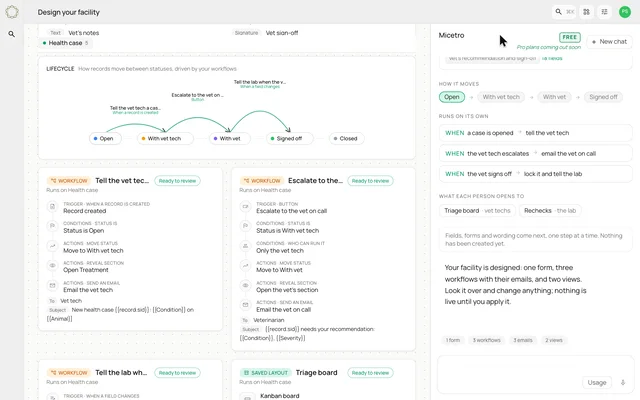Click the envelope icon beside Email the vet tech
640x400 pixels.
click(52, 286)
